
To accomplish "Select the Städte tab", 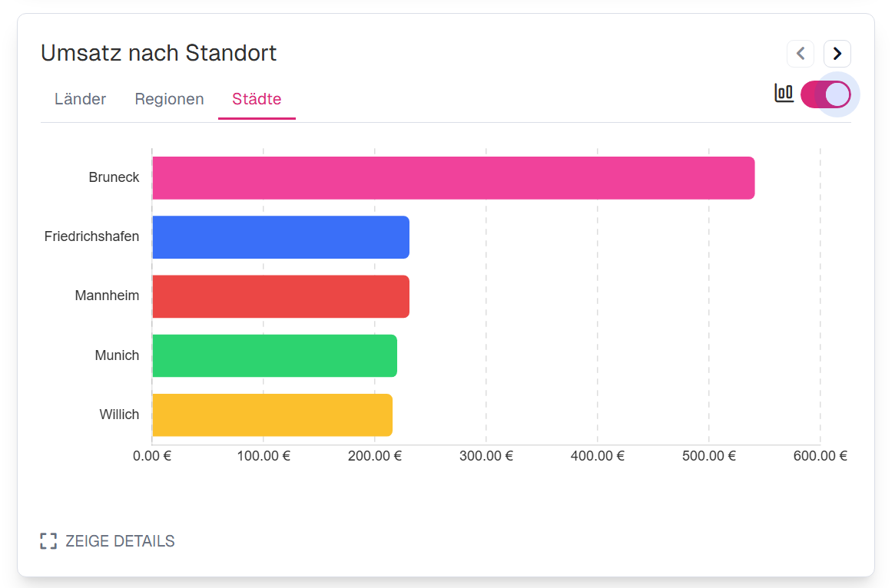I will (257, 99).
